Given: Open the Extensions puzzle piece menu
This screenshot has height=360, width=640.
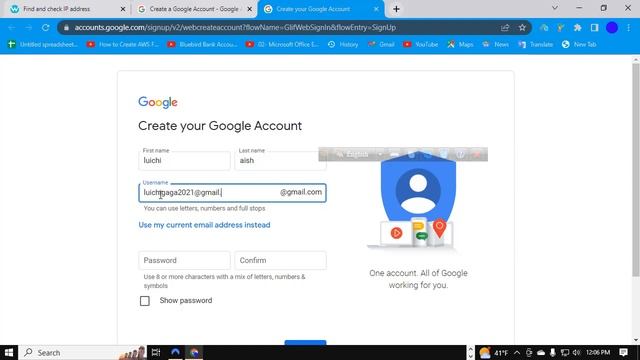Looking at the screenshot, I should pos(577,28).
